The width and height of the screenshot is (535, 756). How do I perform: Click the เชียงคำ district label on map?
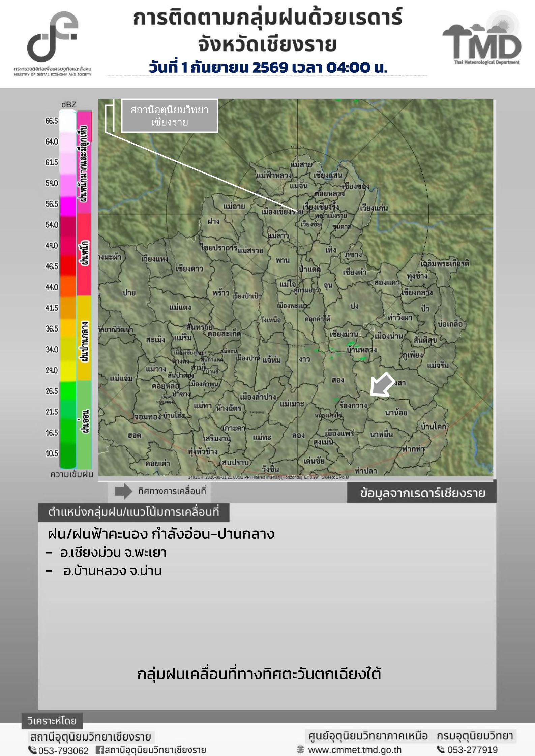click(355, 272)
